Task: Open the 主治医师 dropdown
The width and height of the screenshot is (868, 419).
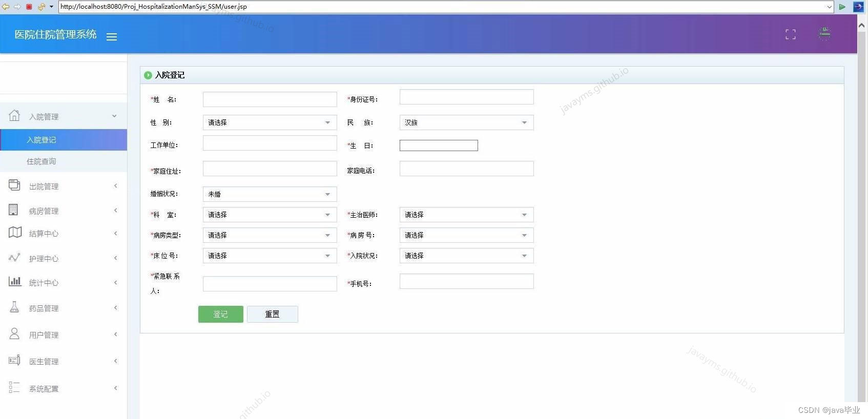Action: pos(466,215)
